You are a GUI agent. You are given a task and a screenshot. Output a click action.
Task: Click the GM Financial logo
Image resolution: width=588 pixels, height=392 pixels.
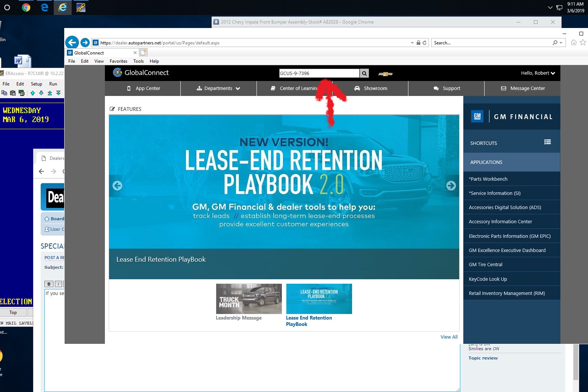[511, 116]
